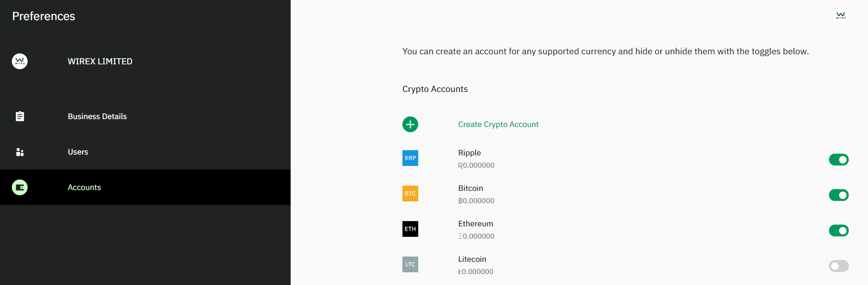Click the Create Crypto Account link
This screenshot has width=868, height=285.
pos(498,124)
